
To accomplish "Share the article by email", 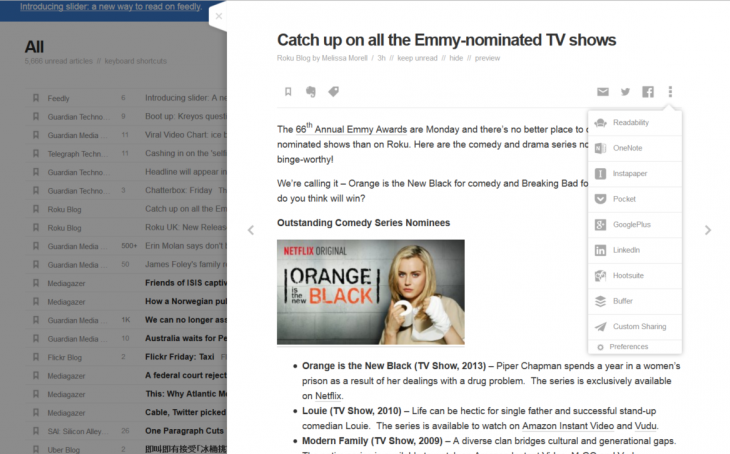I will [x=603, y=92].
